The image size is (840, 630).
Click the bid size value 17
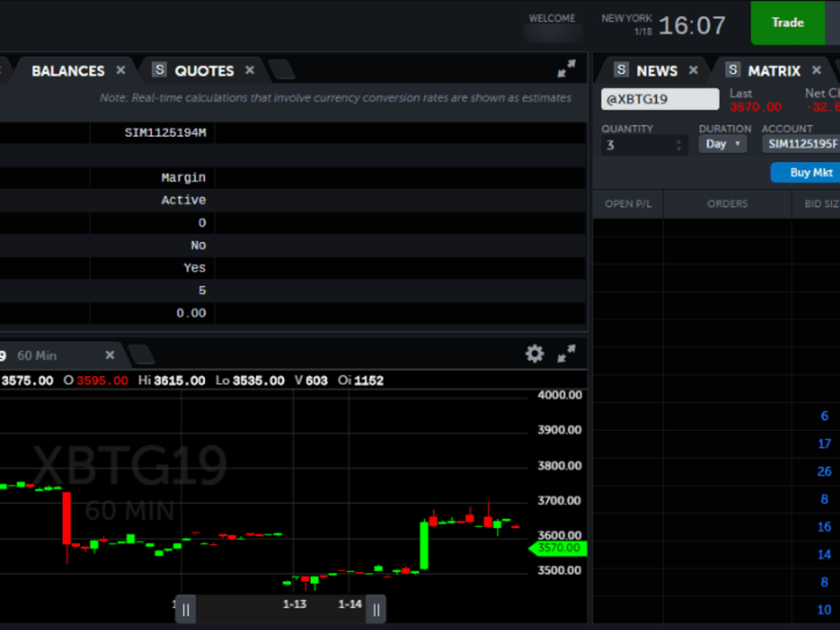(824, 444)
